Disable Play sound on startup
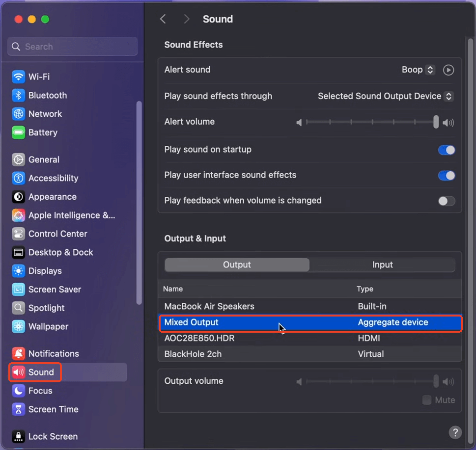 (x=446, y=150)
